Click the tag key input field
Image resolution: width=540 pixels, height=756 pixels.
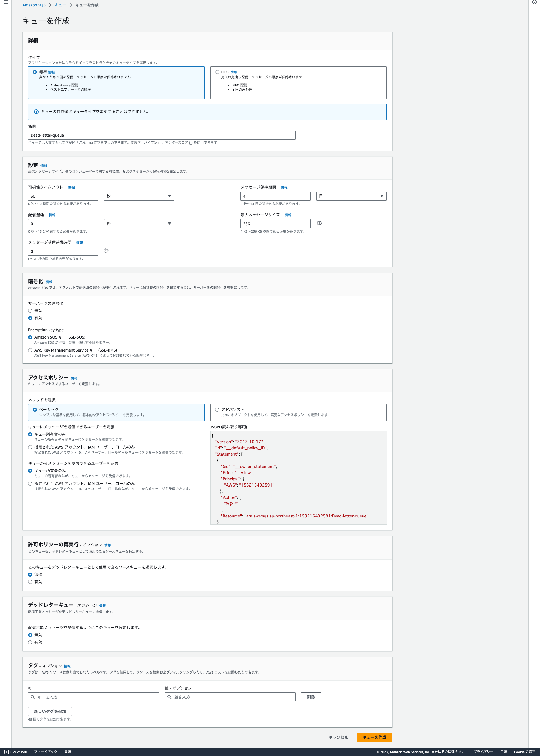[93, 697]
